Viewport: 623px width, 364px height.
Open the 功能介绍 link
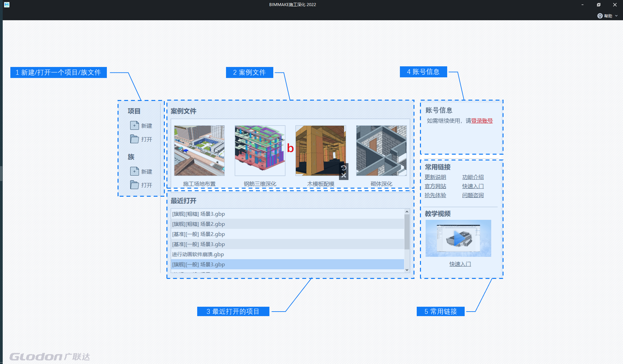point(473,177)
